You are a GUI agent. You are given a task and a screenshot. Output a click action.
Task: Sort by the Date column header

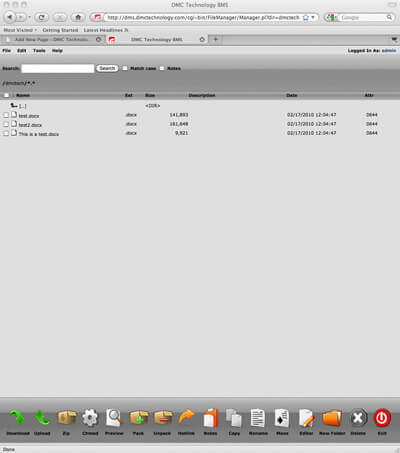click(x=292, y=95)
